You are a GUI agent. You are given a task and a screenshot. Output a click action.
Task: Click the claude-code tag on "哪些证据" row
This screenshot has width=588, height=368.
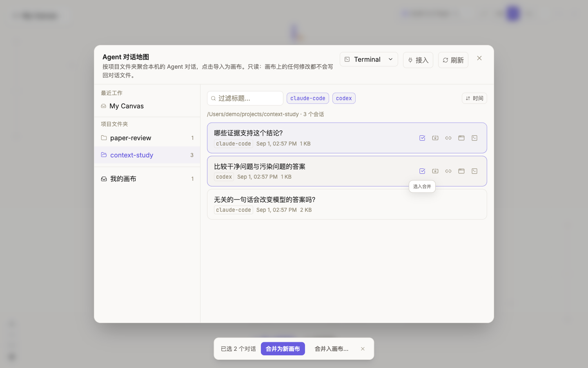(x=234, y=144)
